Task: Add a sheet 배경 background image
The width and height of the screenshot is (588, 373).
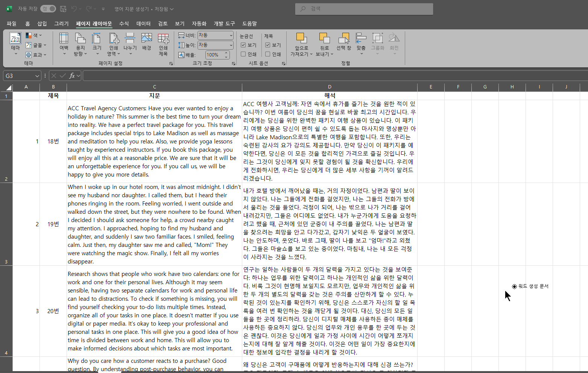Action: 146,41
